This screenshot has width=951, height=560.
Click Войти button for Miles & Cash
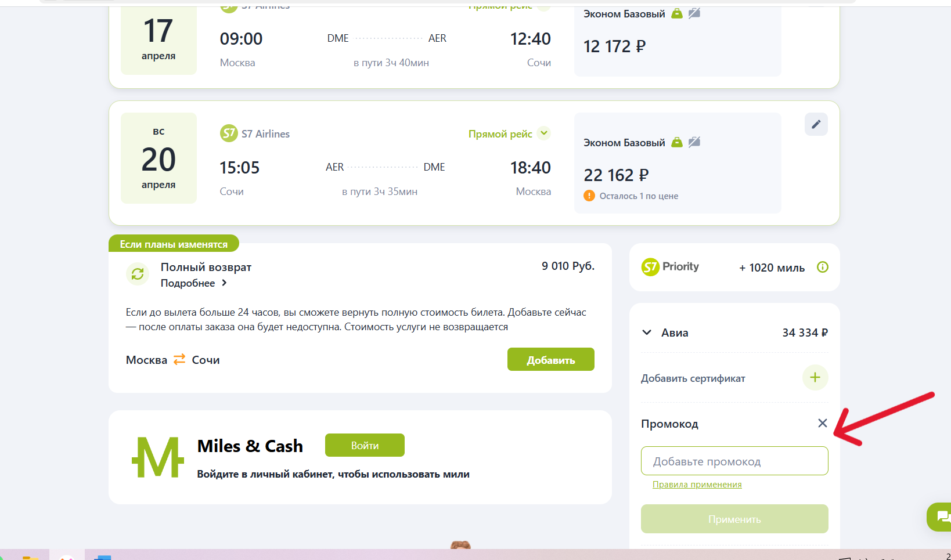pos(365,445)
